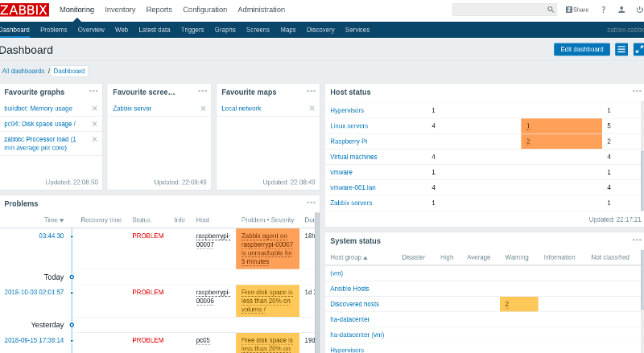Open the Administration menu
This screenshot has width=644, height=353.
(x=261, y=10)
